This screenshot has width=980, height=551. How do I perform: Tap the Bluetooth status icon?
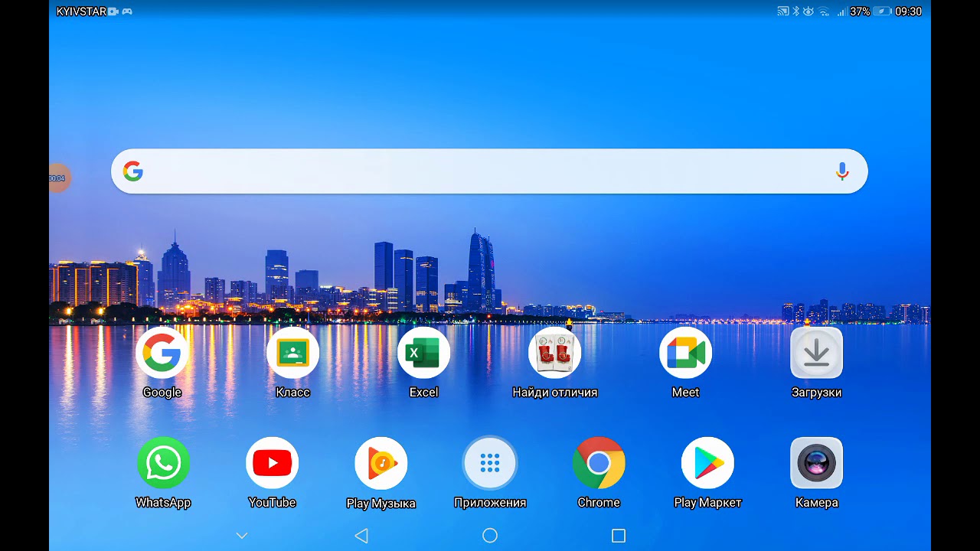pos(796,11)
